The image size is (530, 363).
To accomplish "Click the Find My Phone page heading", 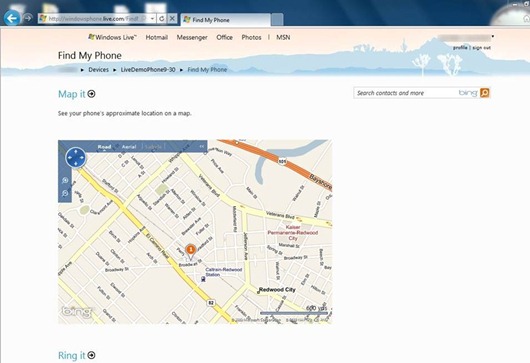I will (x=90, y=55).
